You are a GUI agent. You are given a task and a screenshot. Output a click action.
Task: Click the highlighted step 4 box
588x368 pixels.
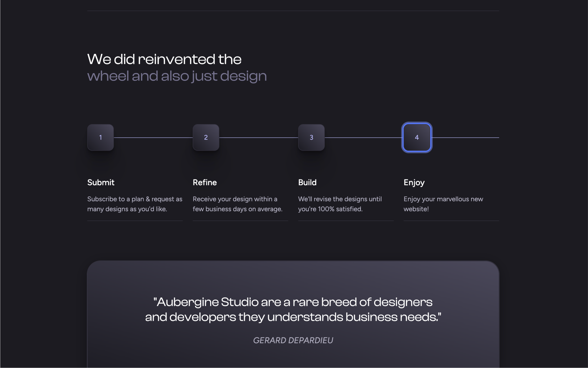click(x=417, y=137)
